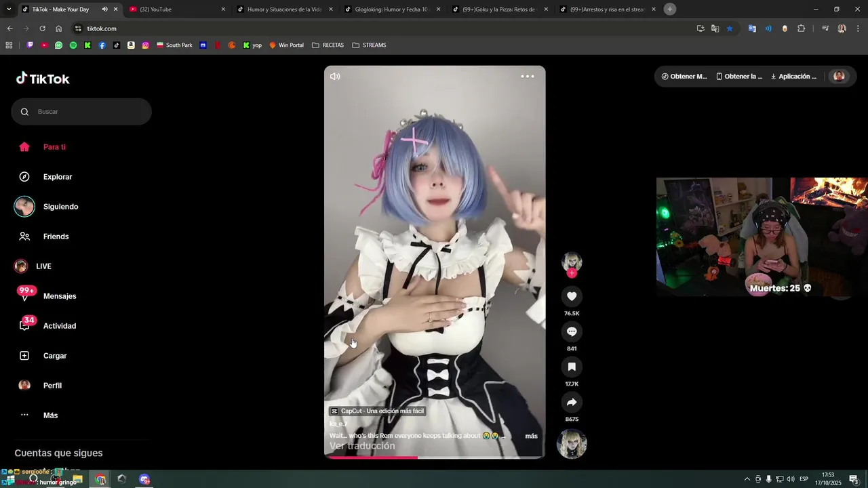Switch to the (32) YouTube tab
The image size is (868, 488).
click(176, 9)
